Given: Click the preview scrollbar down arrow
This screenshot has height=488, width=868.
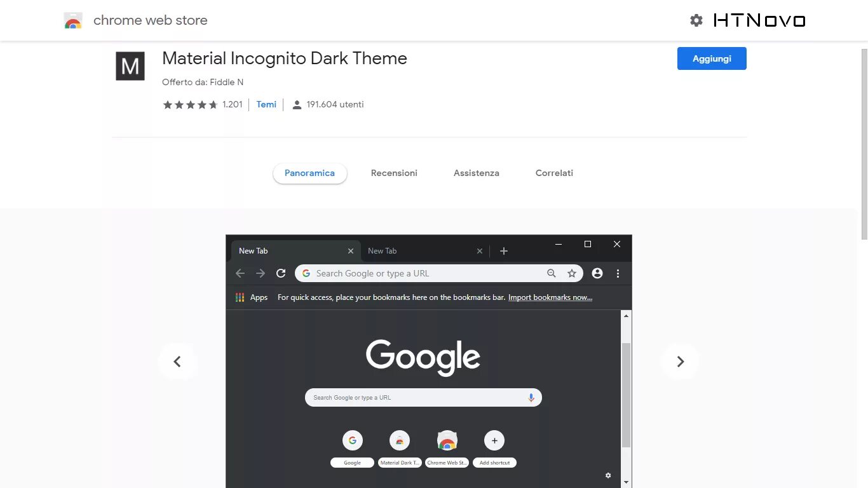Looking at the screenshot, I should pyautogui.click(x=627, y=482).
